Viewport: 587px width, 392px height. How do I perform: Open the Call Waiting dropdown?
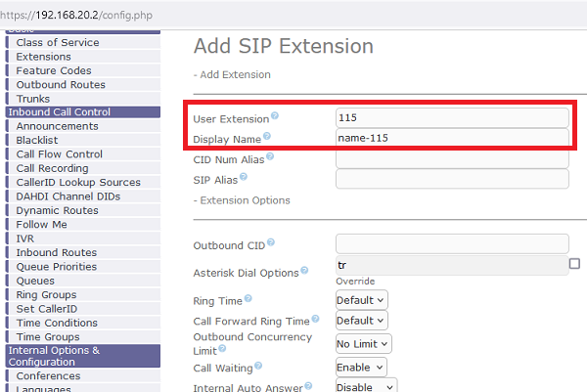pyautogui.click(x=360, y=368)
